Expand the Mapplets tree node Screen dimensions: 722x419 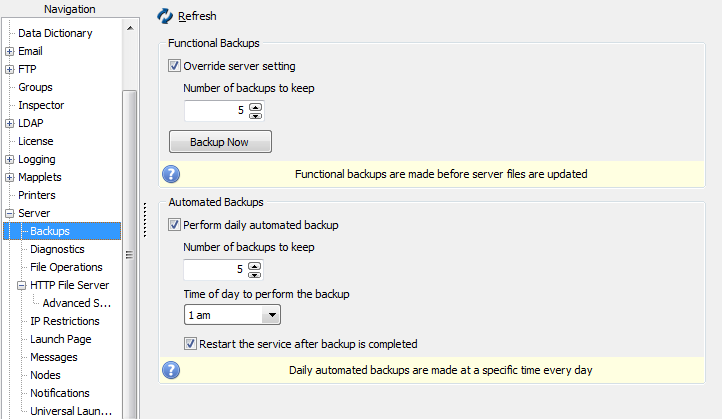coord(10,177)
